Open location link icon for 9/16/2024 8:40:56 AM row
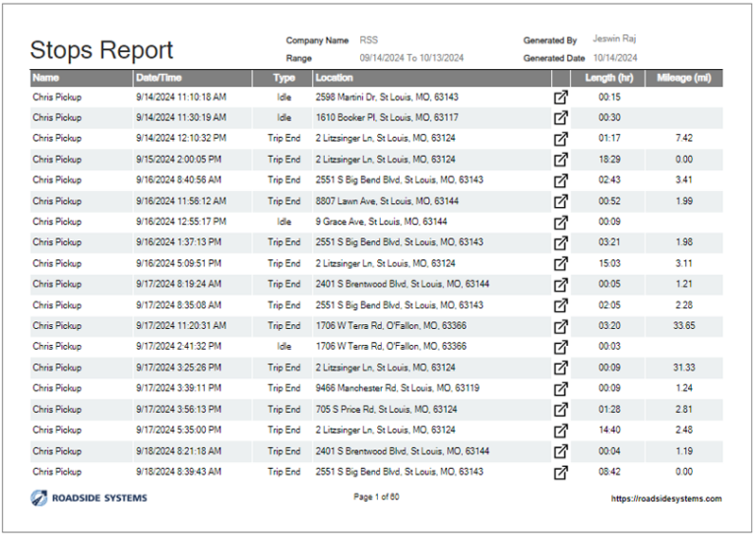The image size is (756, 535). pos(560,180)
